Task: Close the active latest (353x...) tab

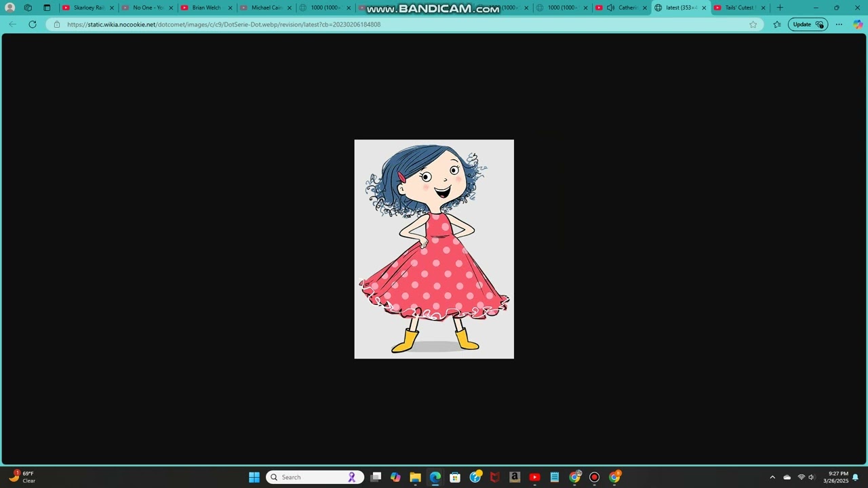Action: coord(704,7)
